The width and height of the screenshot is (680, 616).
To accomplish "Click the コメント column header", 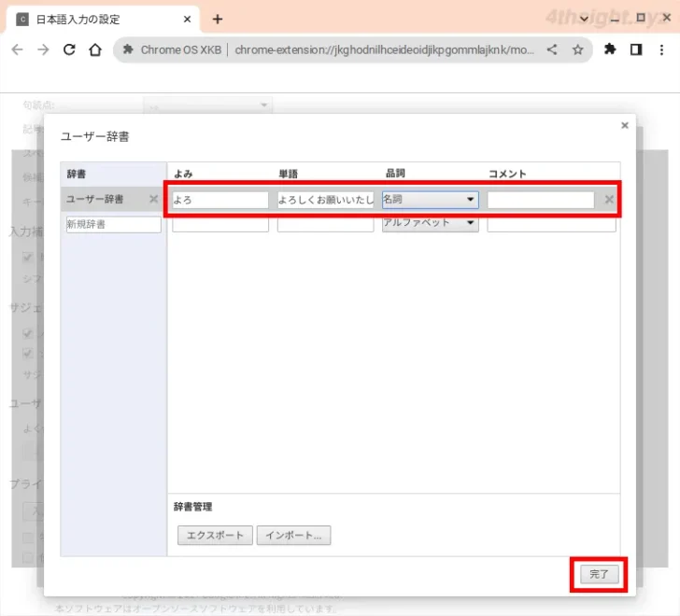I will 507,174.
